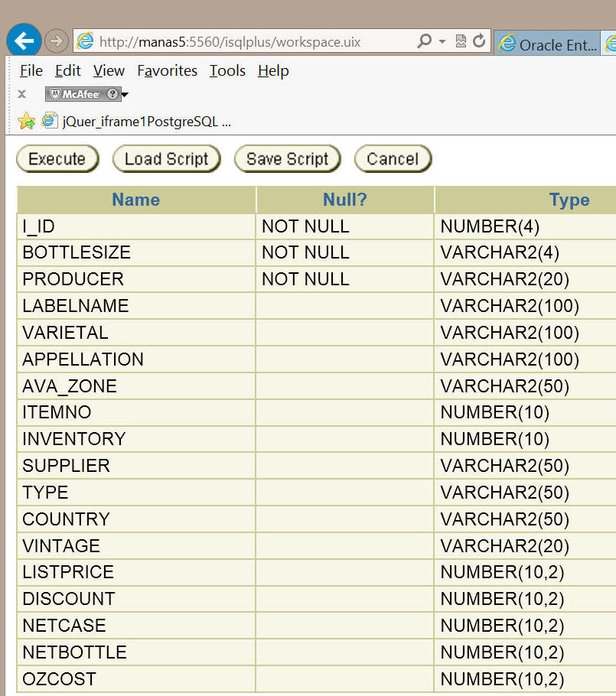The height and width of the screenshot is (696, 616).
Task: Select the LABELNAME name cell
Action: click(136, 306)
